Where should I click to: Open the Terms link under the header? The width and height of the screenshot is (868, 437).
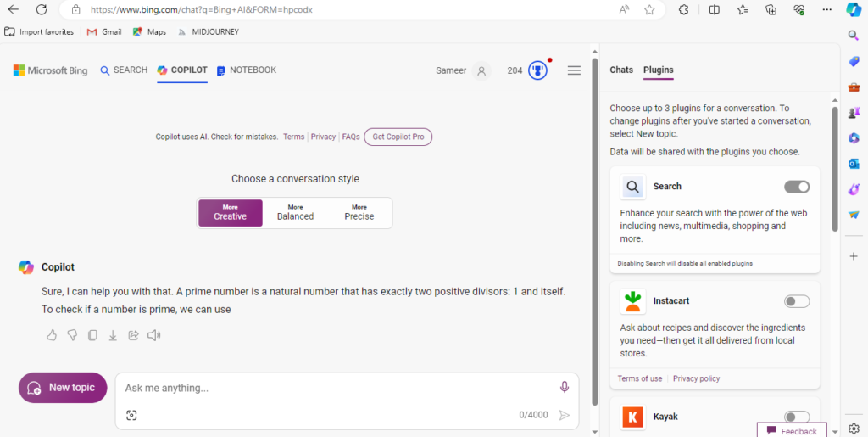click(x=293, y=137)
